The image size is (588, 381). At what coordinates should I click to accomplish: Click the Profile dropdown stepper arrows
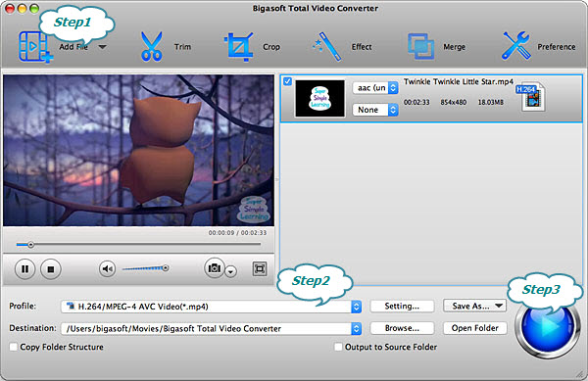pos(357,307)
